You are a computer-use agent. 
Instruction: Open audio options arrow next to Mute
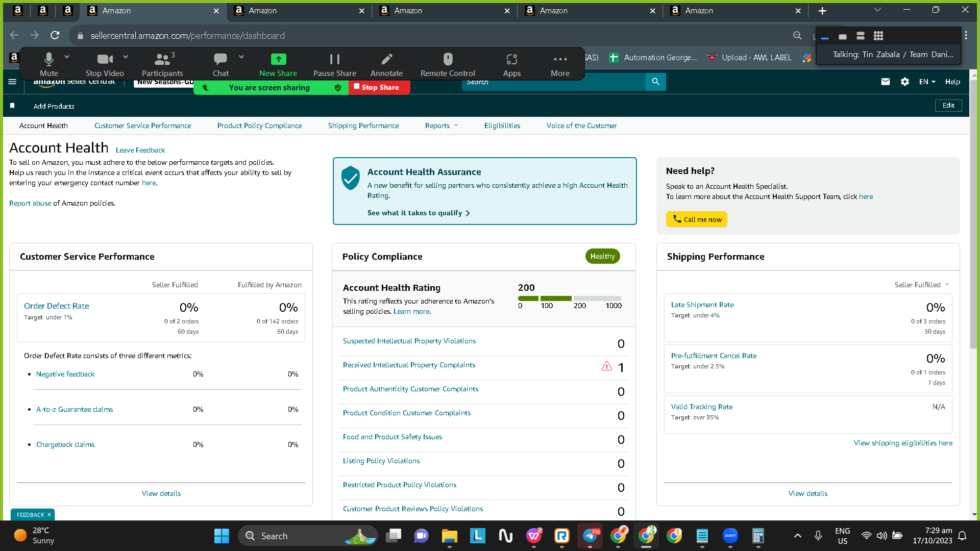[67, 57]
